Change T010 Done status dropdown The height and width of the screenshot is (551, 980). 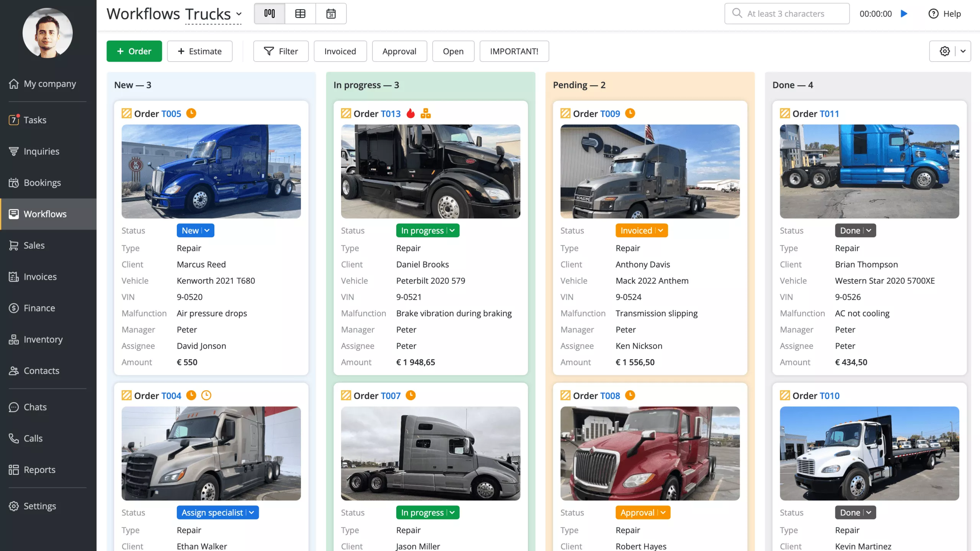click(855, 512)
